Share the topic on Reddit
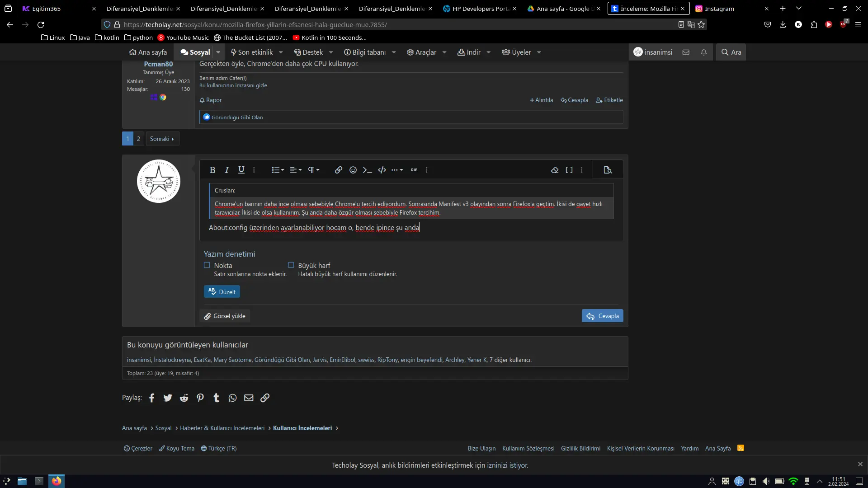 184,398
